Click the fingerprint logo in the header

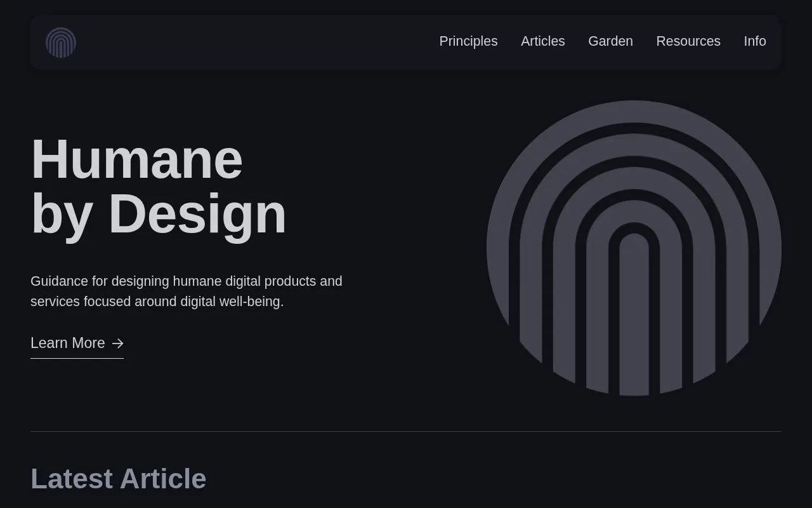[x=61, y=43]
